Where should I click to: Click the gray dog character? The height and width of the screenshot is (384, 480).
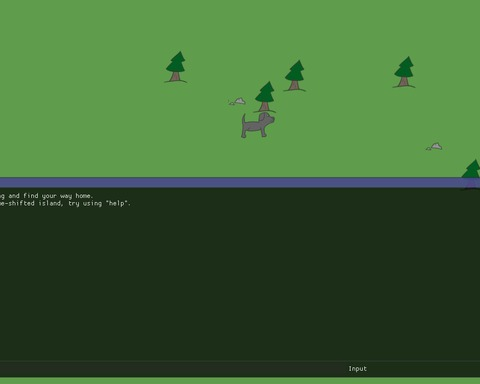(x=257, y=125)
